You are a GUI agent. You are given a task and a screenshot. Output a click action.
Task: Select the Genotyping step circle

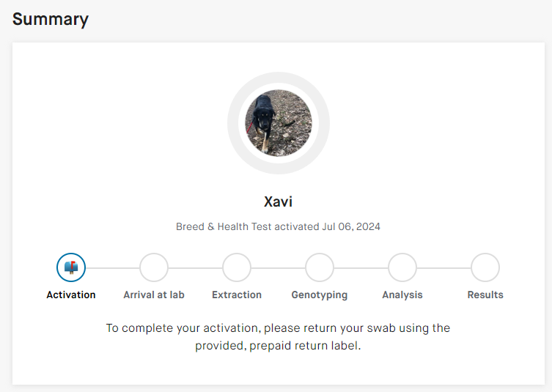pos(320,267)
